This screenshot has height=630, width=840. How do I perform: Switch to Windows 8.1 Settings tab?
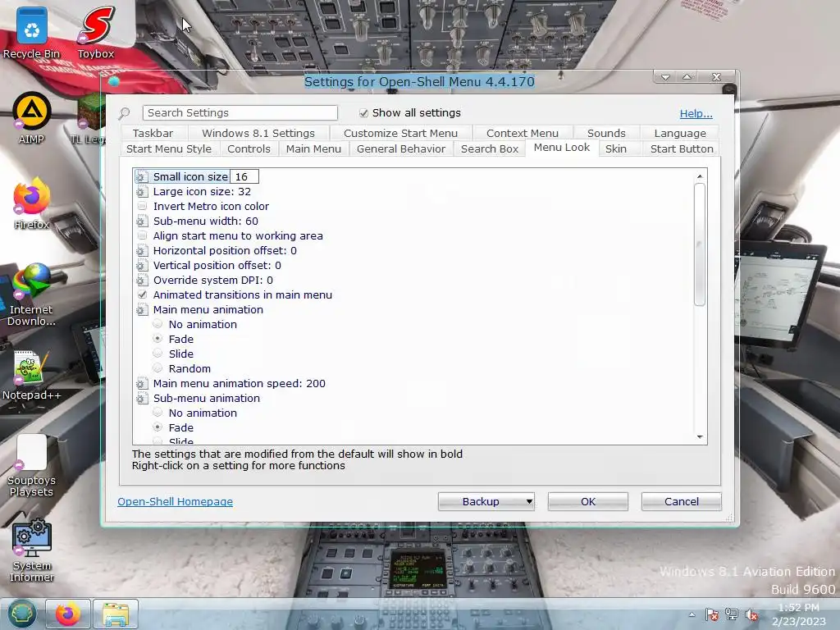[258, 133]
